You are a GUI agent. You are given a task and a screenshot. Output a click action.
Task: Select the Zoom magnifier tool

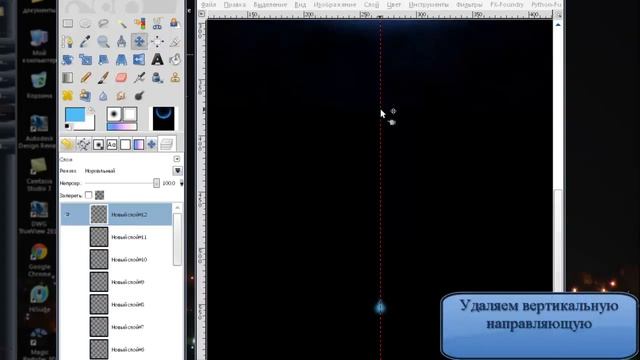(103, 41)
